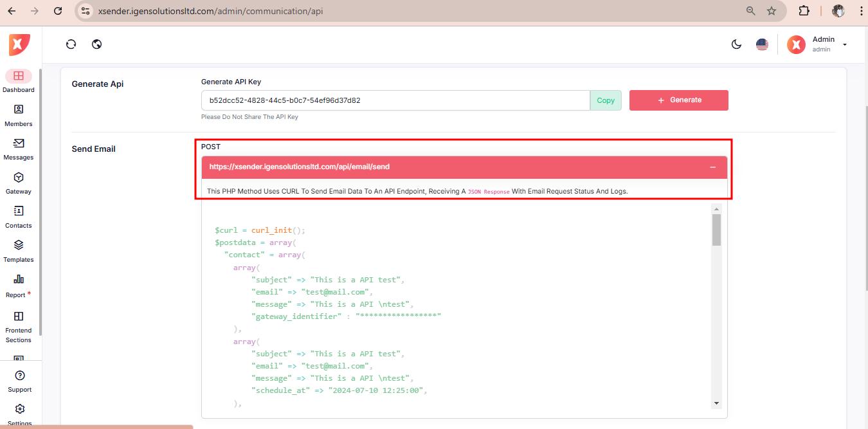Open Templates from the sidebar
Screen dimensions: 868x429
click(19, 246)
